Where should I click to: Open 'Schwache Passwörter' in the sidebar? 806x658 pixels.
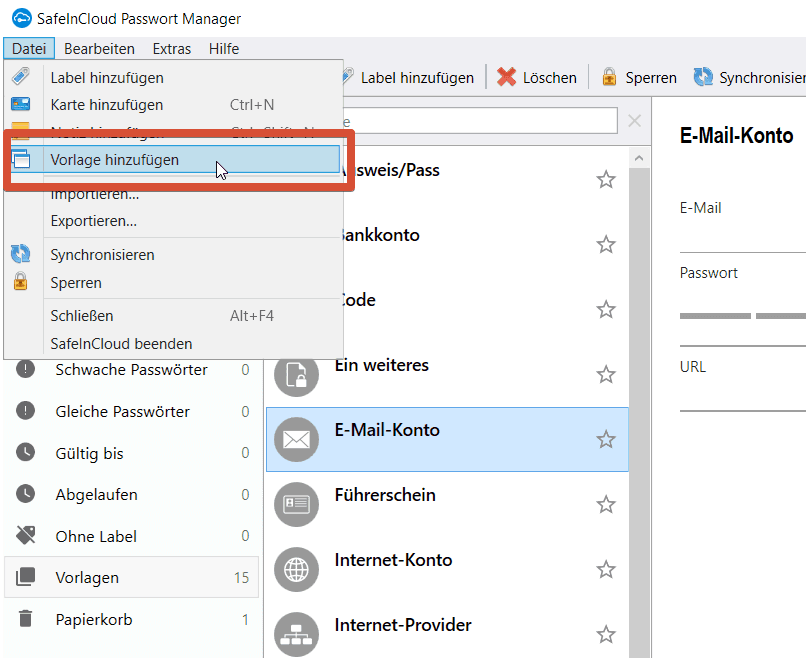[x=132, y=370]
